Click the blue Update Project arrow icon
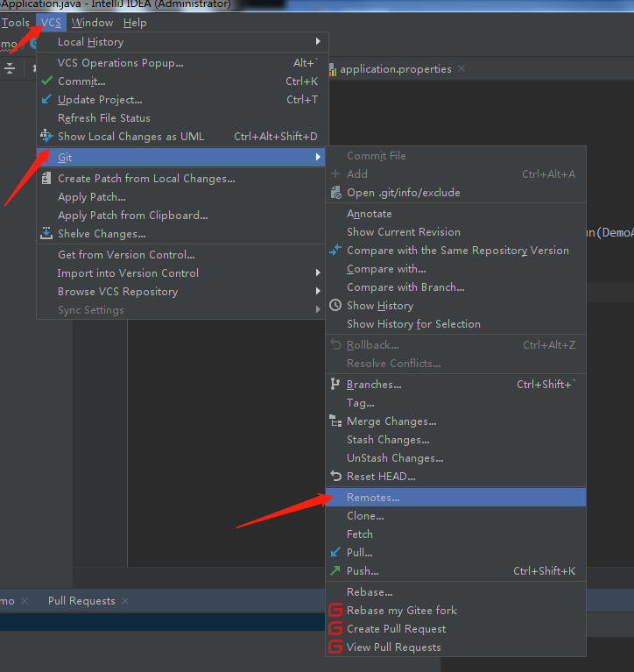The height and width of the screenshot is (672, 634). [46, 99]
